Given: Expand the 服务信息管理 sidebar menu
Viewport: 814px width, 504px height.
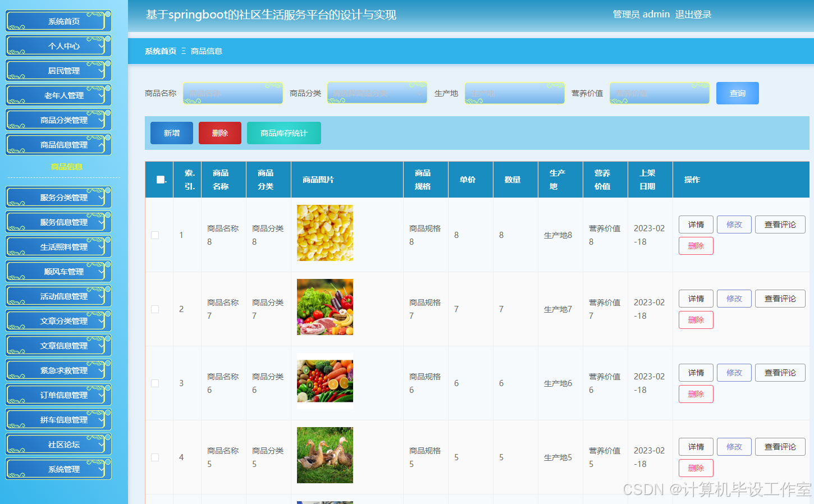Looking at the screenshot, I should click(58, 222).
